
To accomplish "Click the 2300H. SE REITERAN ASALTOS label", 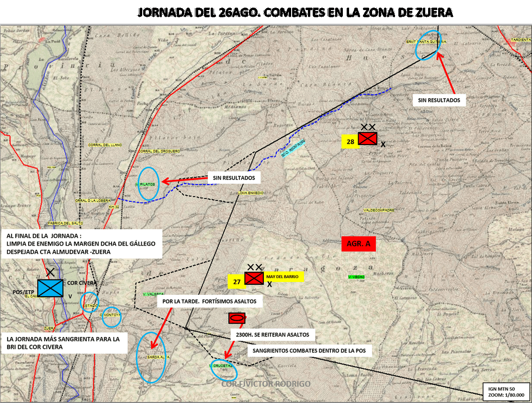I will (272, 335).
